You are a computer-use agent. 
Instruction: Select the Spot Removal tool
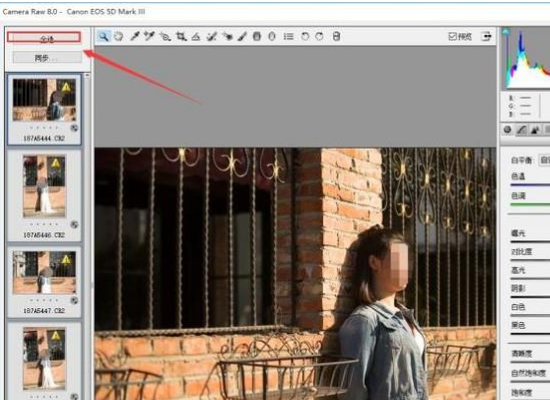click(212, 36)
